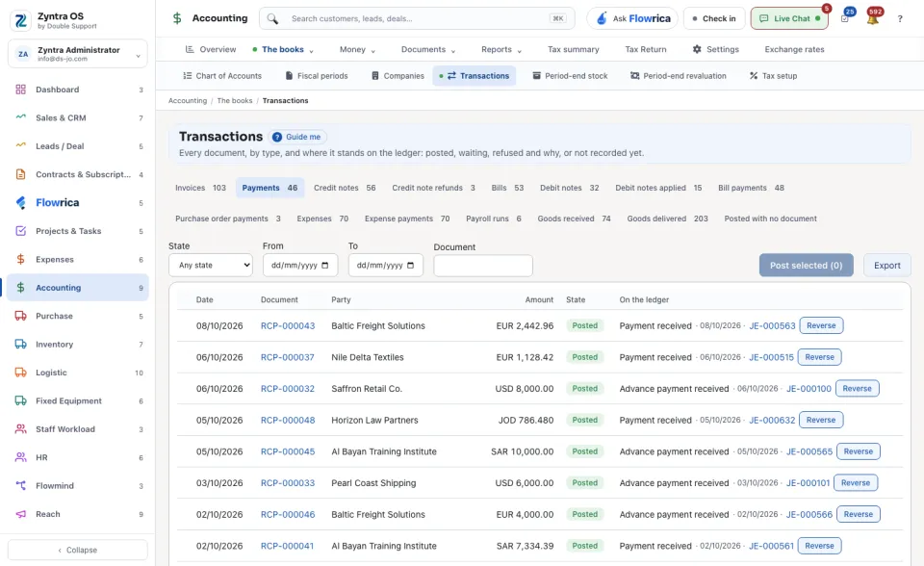The height and width of the screenshot is (566, 924).
Task: Click the Fiscal periods document icon
Action: pos(289,76)
